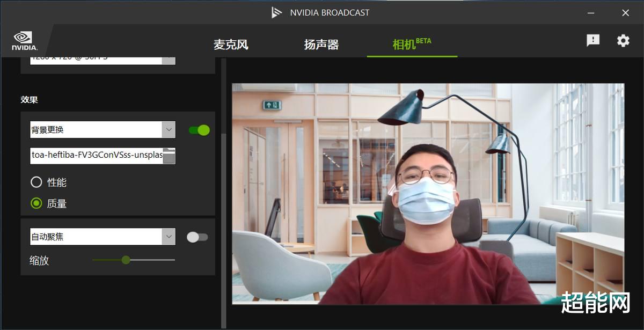
Task: Switch to the 麦克风 tab
Action: (x=232, y=45)
